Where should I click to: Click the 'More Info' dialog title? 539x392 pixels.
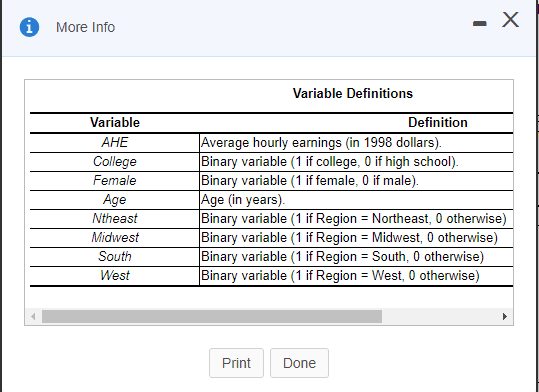[x=85, y=27]
